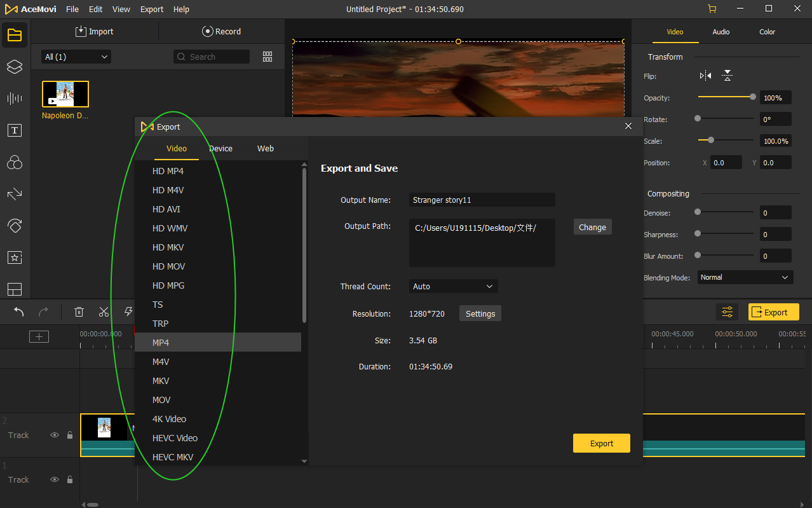Flip the clip horizontally
Image resolution: width=812 pixels, height=508 pixels.
pos(705,76)
